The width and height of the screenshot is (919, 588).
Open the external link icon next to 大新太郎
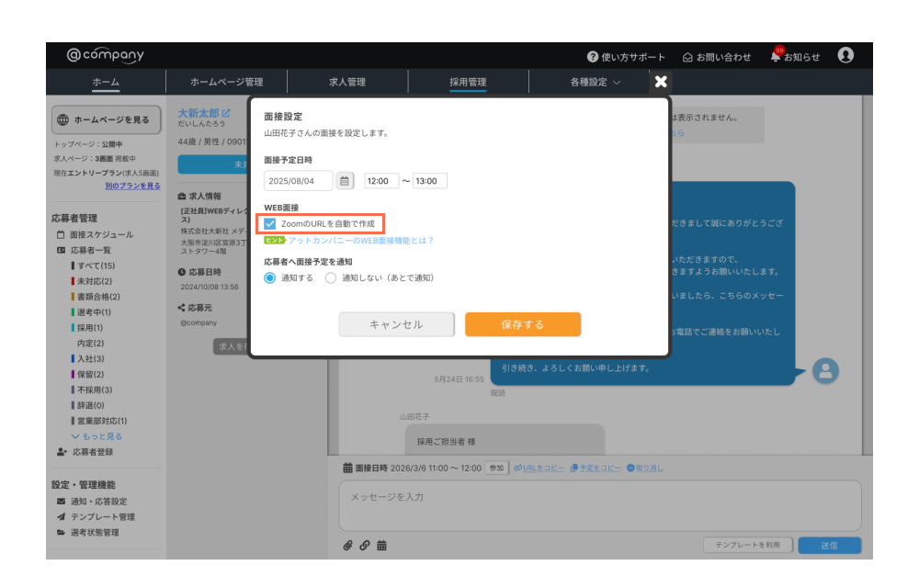point(226,113)
